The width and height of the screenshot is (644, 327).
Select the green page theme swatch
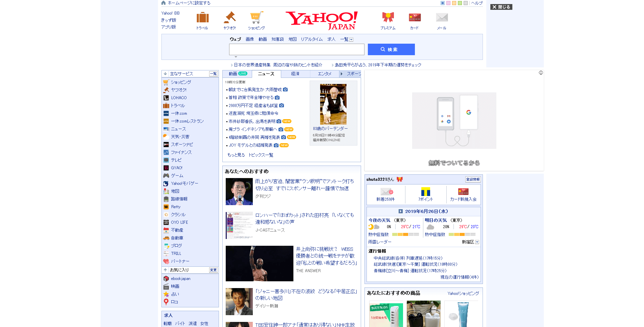pos(460,3)
